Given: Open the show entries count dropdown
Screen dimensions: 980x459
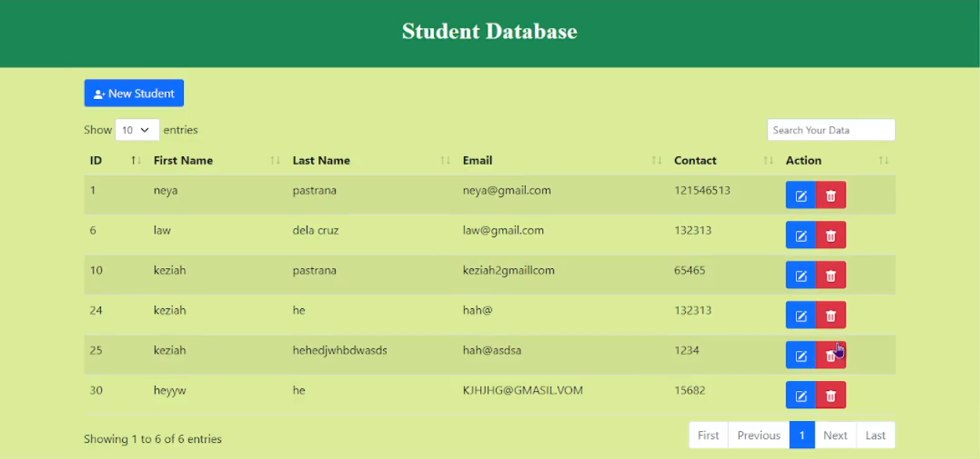Looking at the screenshot, I should pyautogui.click(x=137, y=130).
